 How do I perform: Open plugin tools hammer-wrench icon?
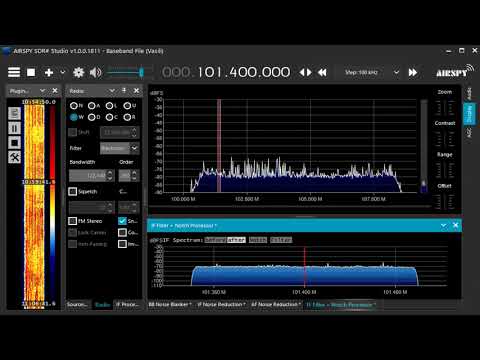(x=14, y=157)
